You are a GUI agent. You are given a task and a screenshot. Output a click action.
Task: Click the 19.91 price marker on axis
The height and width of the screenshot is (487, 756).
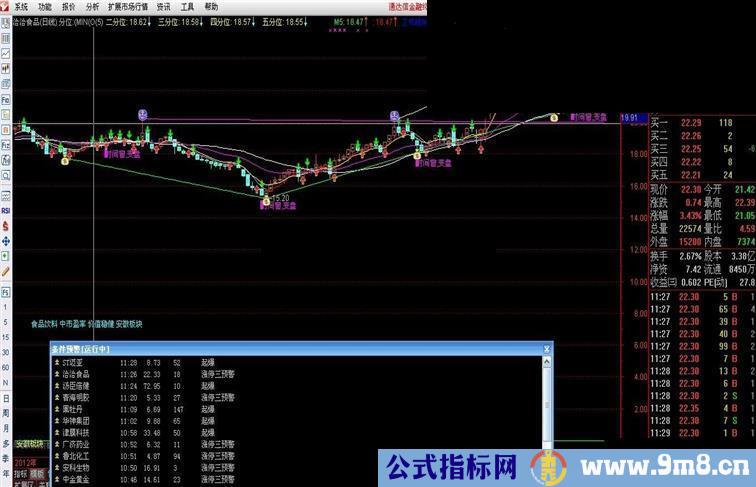click(x=629, y=118)
